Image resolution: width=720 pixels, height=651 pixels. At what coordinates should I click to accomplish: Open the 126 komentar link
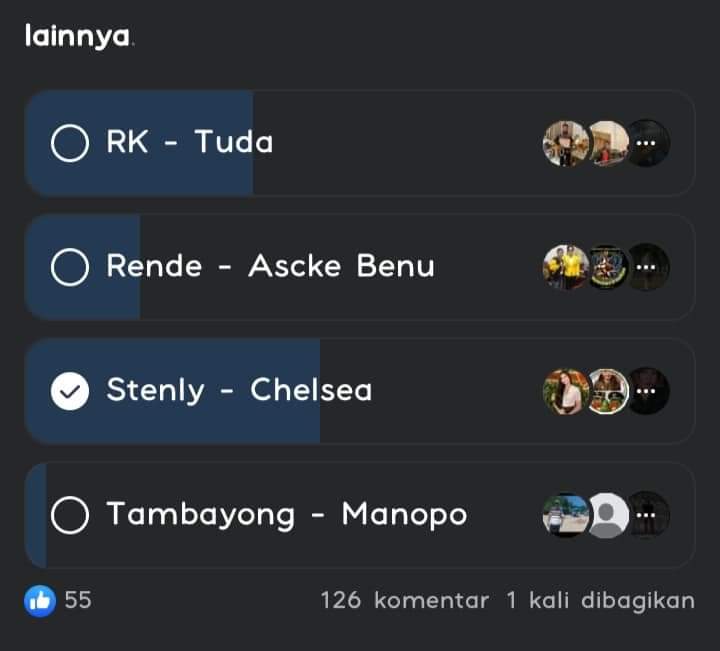tap(404, 600)
